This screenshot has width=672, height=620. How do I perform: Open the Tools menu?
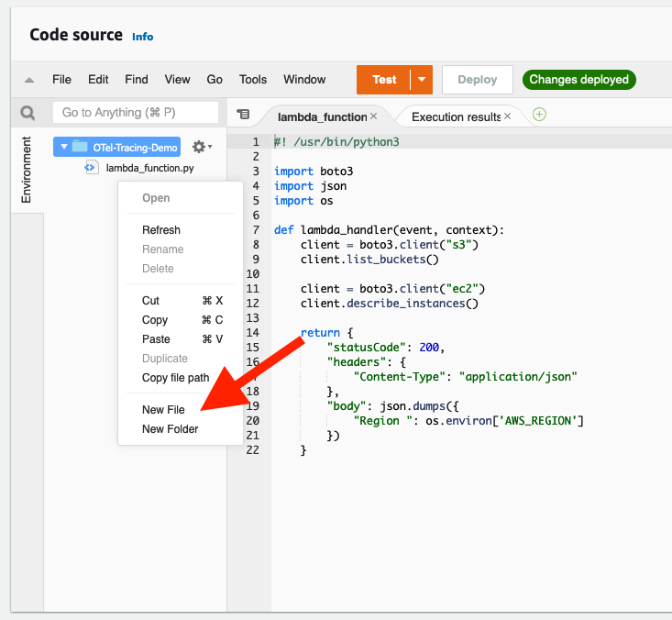click(x=253, y=80)
